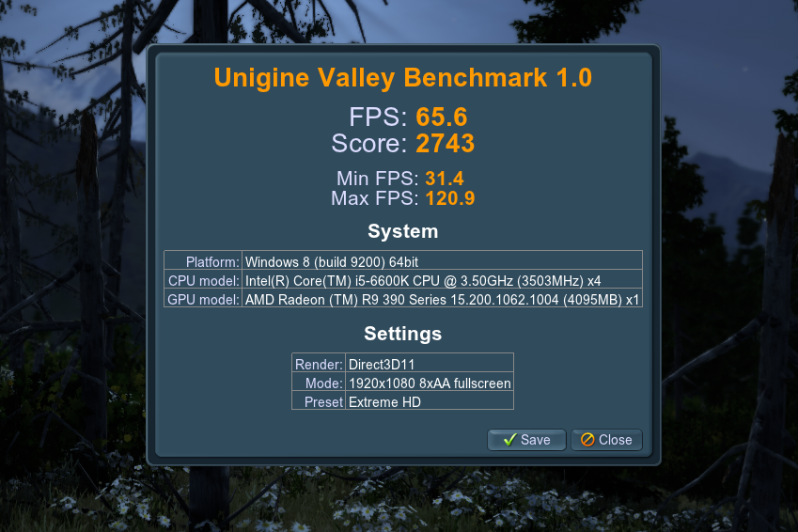The width and height of the screenshot is (798, 532).
Task: Click the Mode value 1920x1080 8xAA fullscreen
Action: pos(430,382)
